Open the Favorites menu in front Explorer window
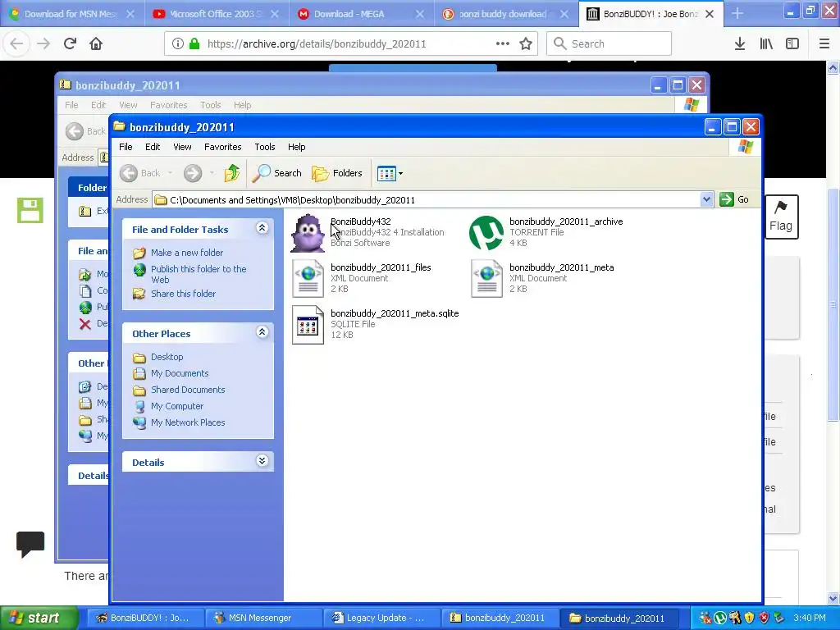840x630 pixels. point(223,147)
